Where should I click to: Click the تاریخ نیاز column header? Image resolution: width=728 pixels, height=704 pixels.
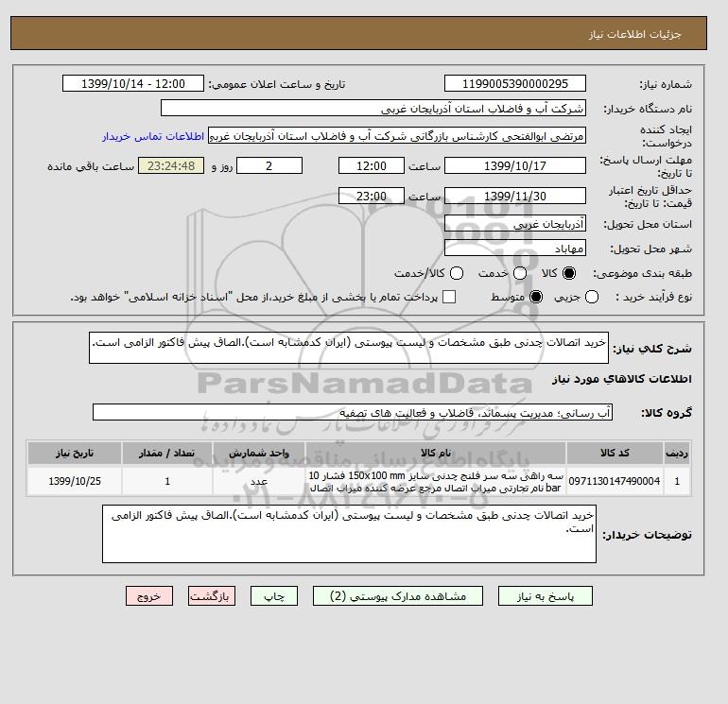pos(75,453)
